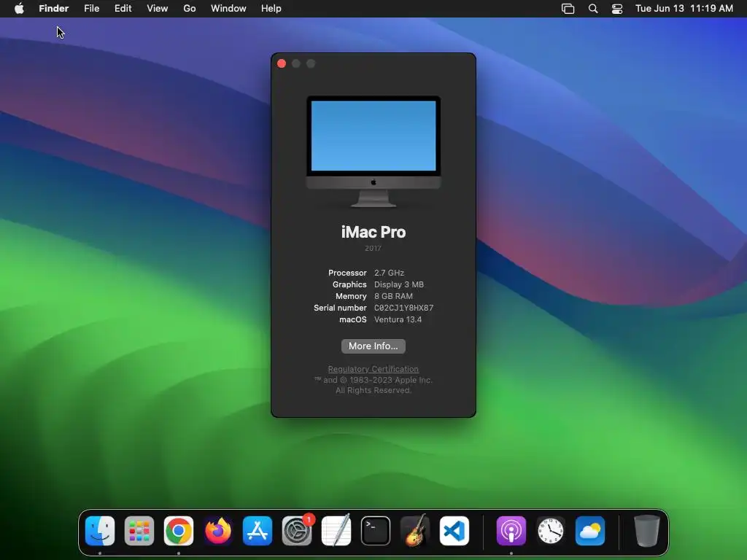The width and height of the screenshot is (747, 560).
Task: Open the Clock app from the Dock
Action: [x=551, y=531]
